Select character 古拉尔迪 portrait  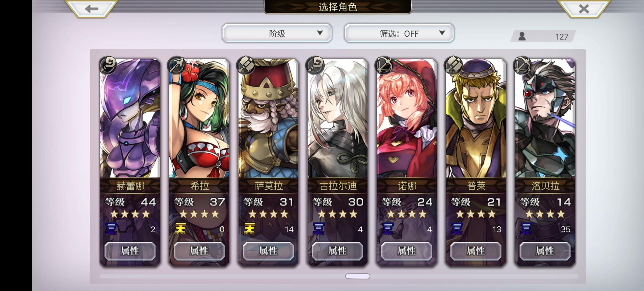coord(338,119)
